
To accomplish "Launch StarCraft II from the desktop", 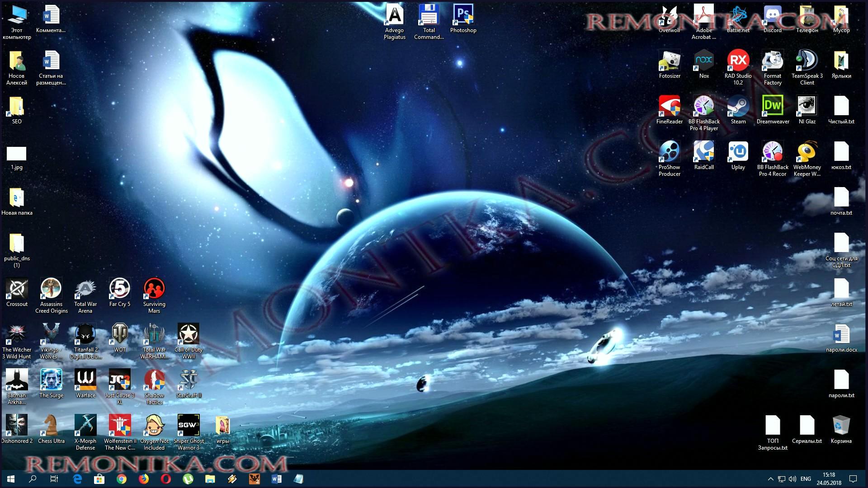I will (189, 384).
